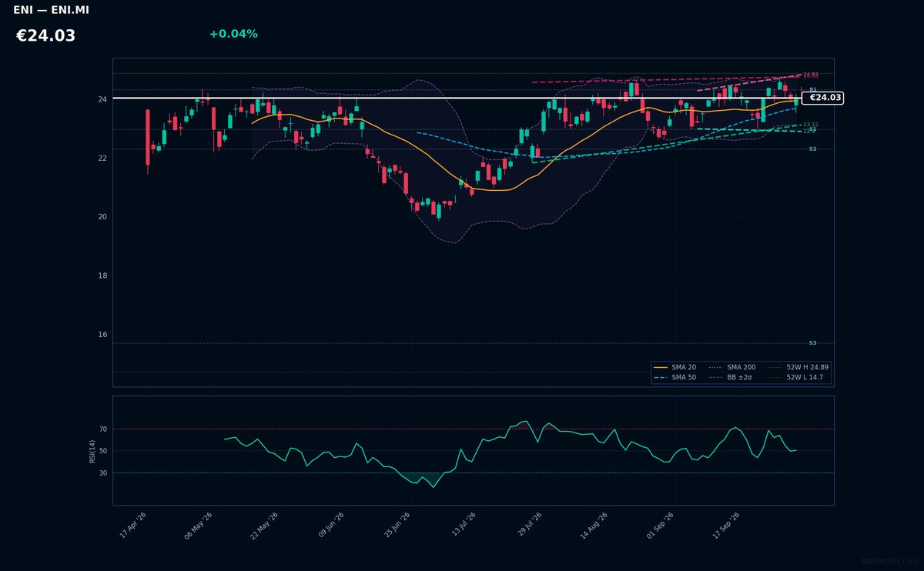This screenshot has height=571, width=924.
Task: Click the 20 price axis label
Action: click(102, 217)
